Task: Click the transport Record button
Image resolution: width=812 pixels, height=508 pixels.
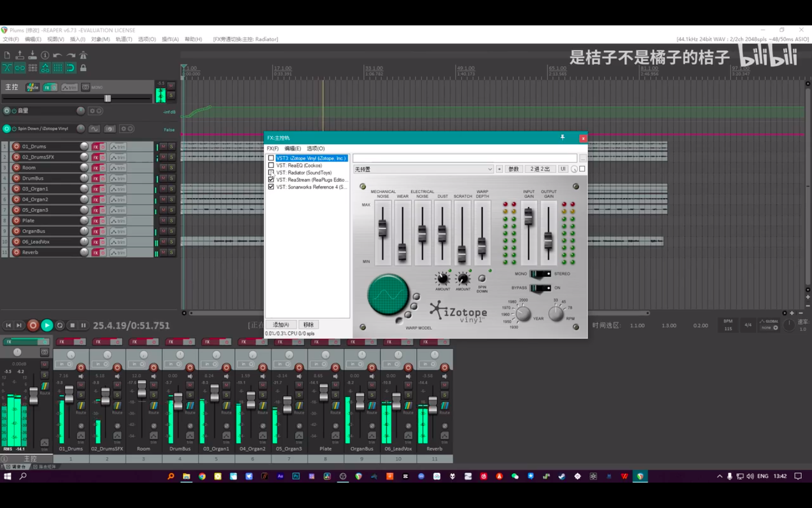Action: pyautogui.click(x=33, y=325)
